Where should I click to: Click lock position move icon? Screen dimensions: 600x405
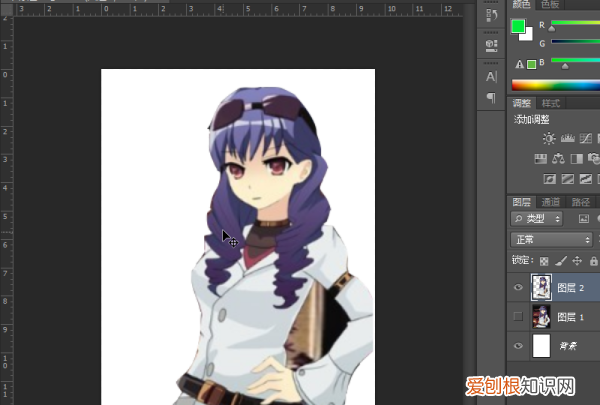pyautogui.click(x=577, y=260)
